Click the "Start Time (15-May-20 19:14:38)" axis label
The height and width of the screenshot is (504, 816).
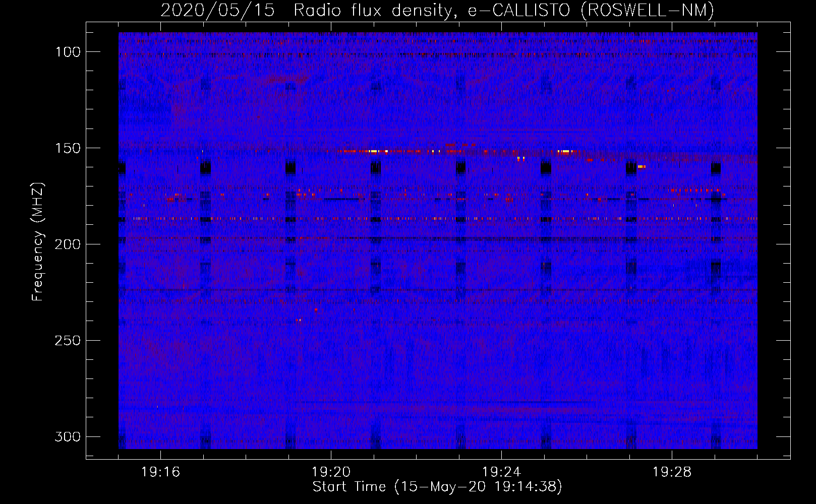coord(437,487)
